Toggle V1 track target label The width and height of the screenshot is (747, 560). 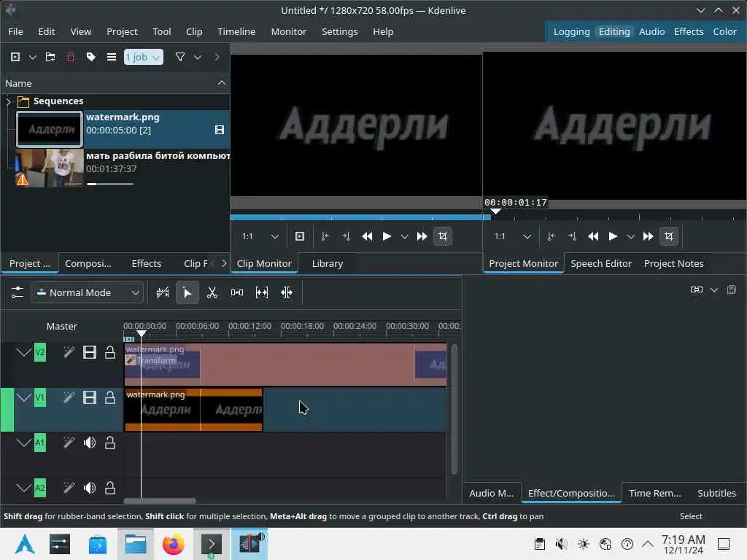click(x=40, y=397)
